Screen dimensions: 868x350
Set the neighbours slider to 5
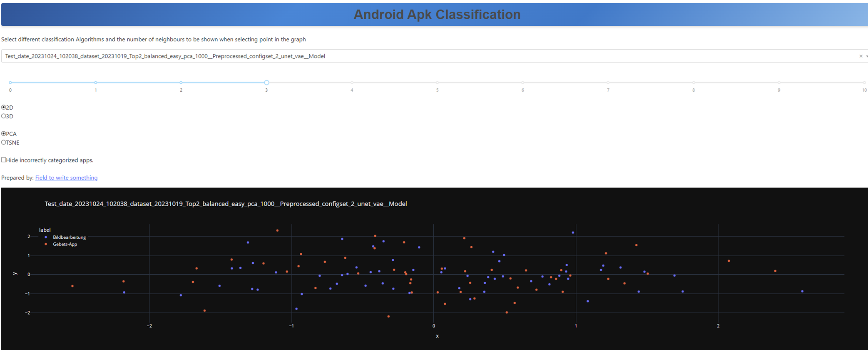tap(437, 82)
